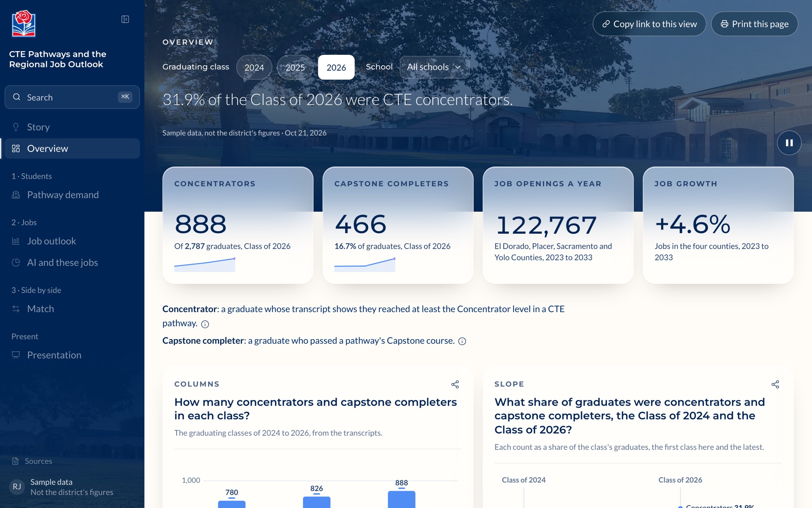The image size is (812, 508).
Task: Click the RJ avatar badge
Action: pos(17,486)
